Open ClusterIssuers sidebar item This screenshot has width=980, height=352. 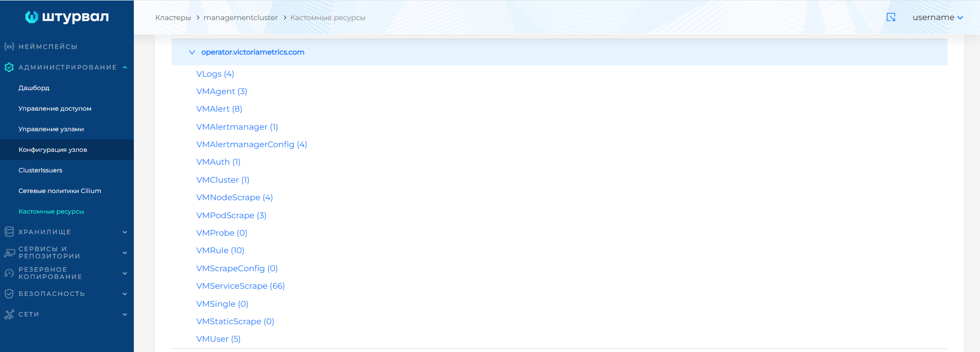(40, 170)
